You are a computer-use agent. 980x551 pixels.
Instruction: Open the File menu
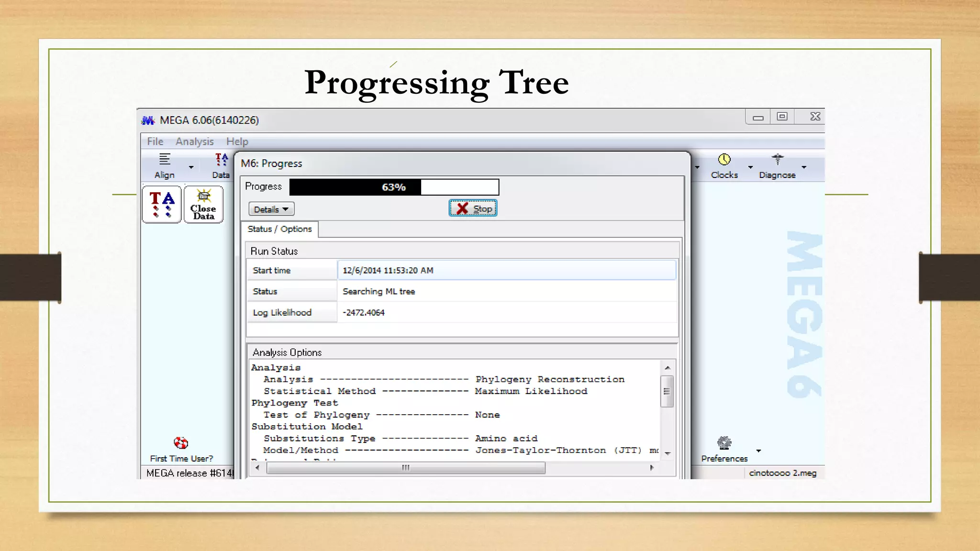(x=155, y=142)
